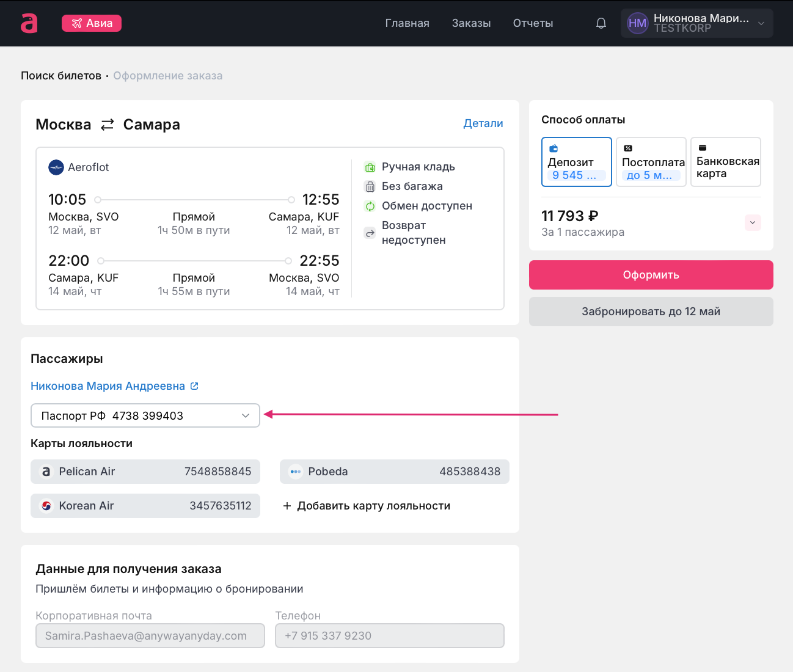This screenshot has width=793, height=672.
Task: Select the Pobeda loyalty card
Action: click(395, 472)
